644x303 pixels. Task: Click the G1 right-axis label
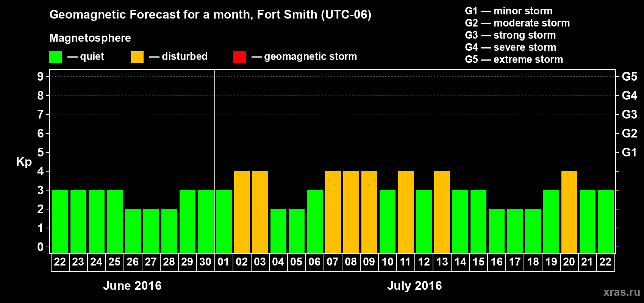point(630,152)
